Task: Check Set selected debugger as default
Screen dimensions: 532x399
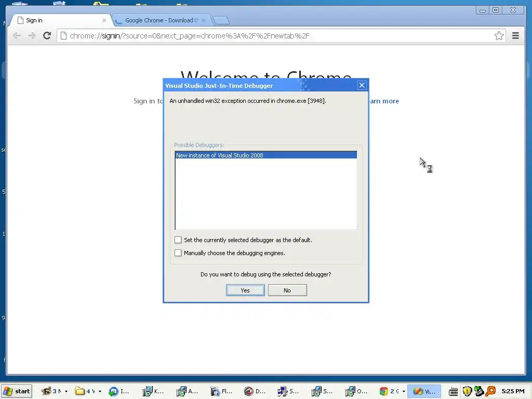Action: (178, 240)
